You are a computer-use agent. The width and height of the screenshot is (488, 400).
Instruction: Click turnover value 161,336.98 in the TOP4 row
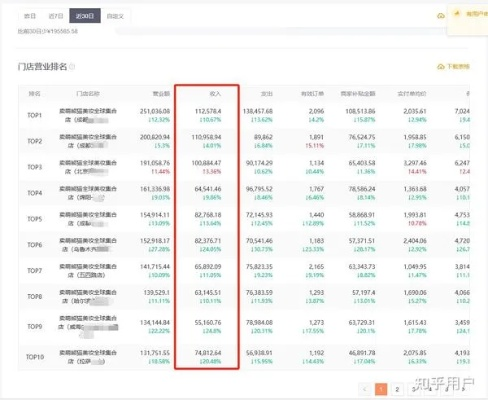(x=155, y=189)
